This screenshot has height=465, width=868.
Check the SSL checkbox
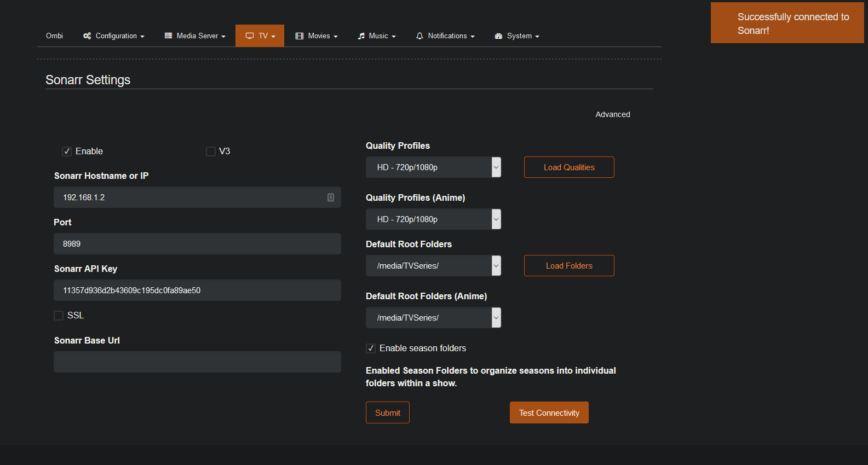(x=59, y=316)
